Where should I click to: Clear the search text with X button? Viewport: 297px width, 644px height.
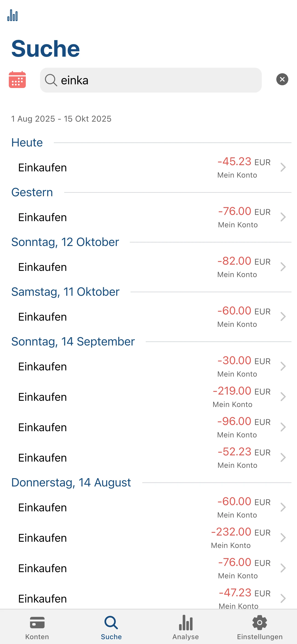coord(282,79)
